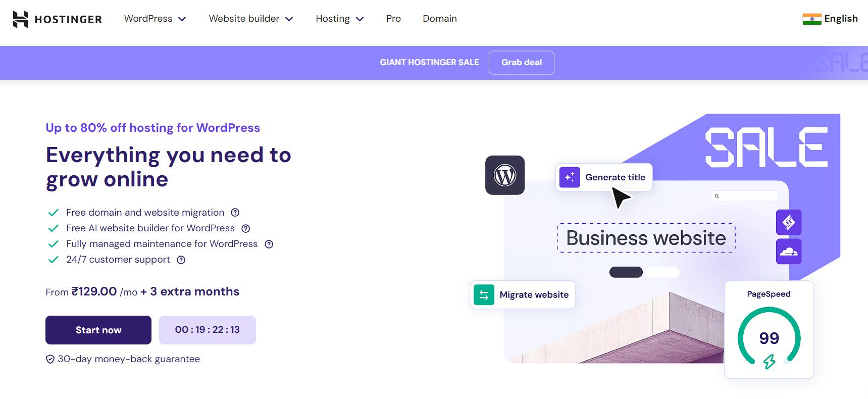Click the dark pill button in preview
868x399 pixels.
coord(626,272)
